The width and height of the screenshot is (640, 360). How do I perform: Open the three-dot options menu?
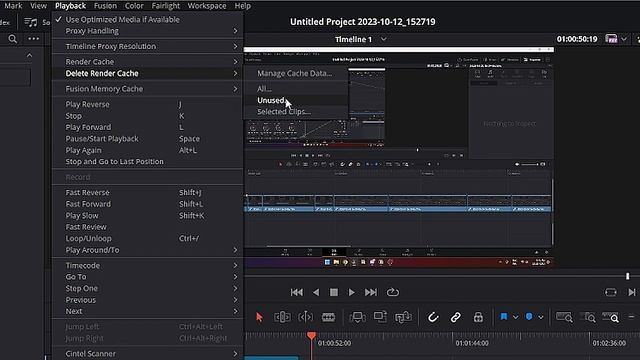[33, 39]
